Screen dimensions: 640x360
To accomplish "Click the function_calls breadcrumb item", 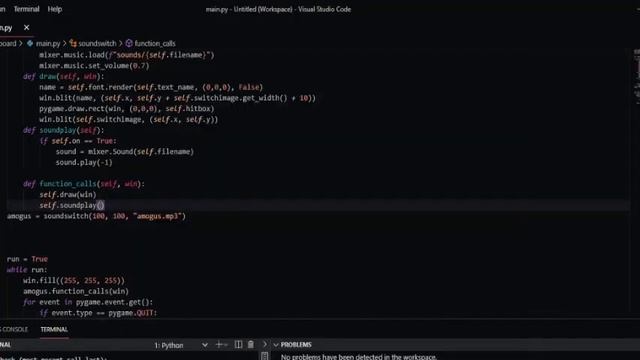I will [155, 43].
